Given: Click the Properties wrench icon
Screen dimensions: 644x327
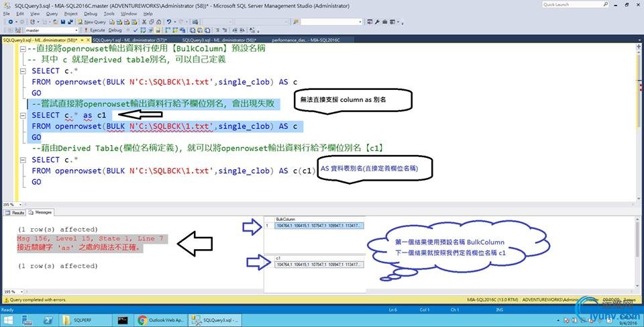Looking at the screenshot, I should [377, 21].
